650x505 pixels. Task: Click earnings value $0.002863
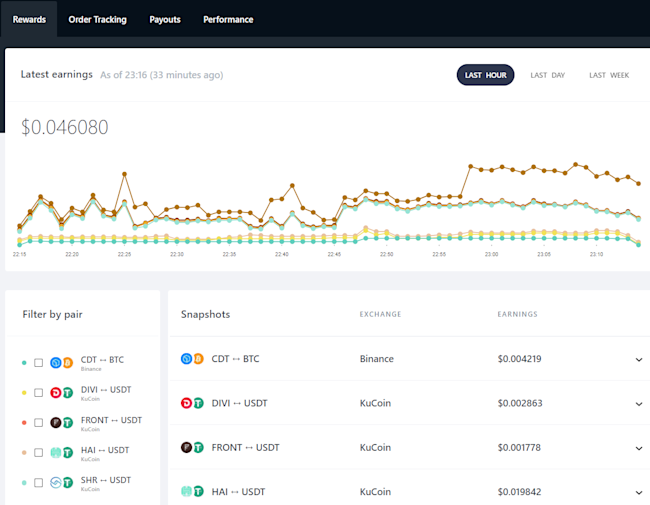pos(520,403)
